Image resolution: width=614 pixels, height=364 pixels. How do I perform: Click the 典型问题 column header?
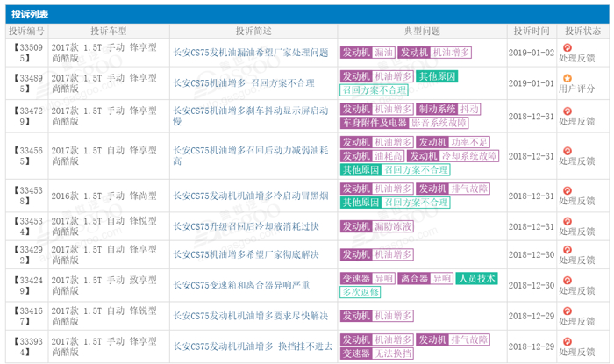pos(422,32)
